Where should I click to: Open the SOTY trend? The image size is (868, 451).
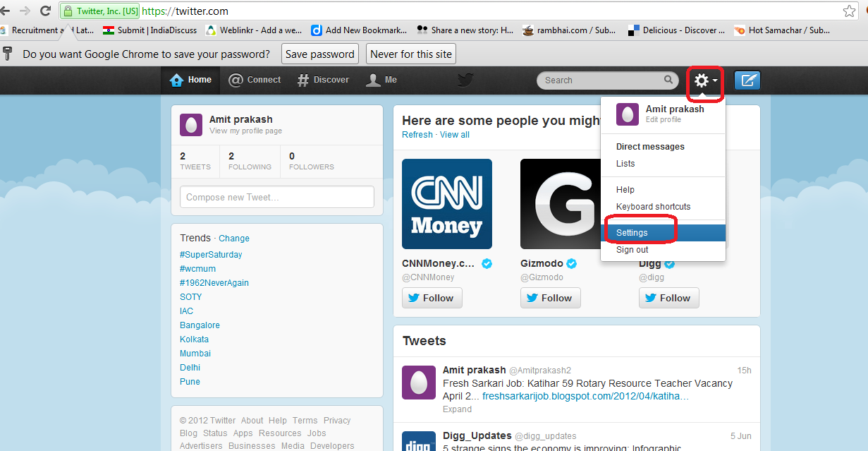click(x=191, y=297)
